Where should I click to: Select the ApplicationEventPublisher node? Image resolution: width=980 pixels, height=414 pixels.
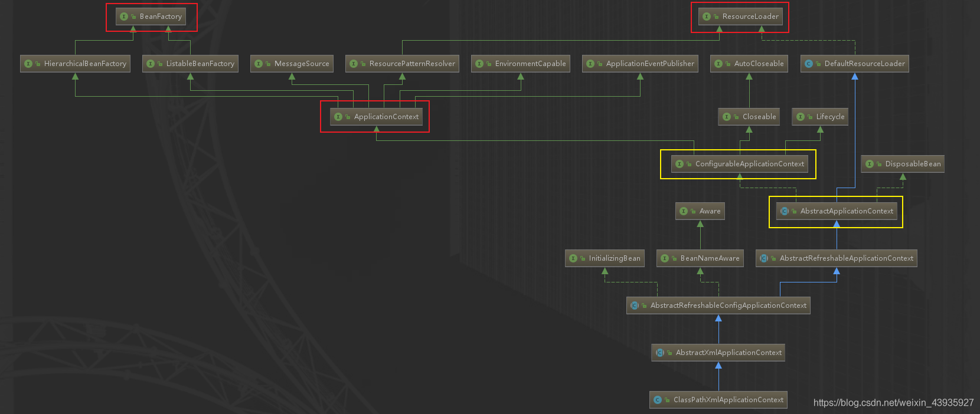(x=641, y=64)
